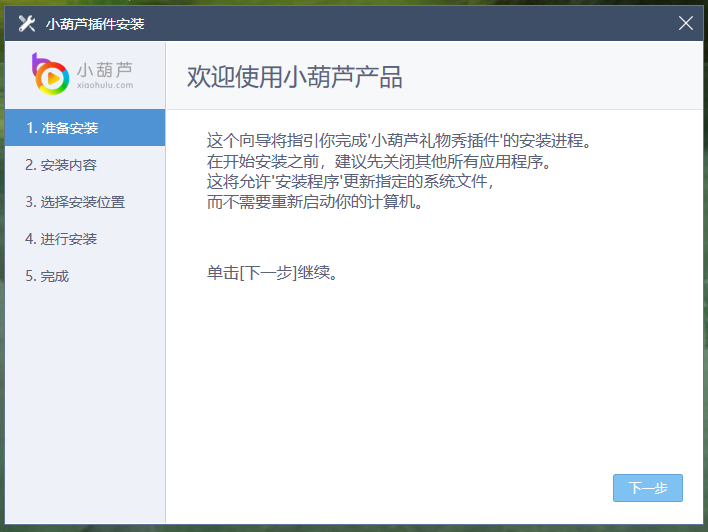This screenshot has width=708, height=532.
Task: Click the line 而不需要重新启动你的计算机
Action: click(x=315, y=202)
